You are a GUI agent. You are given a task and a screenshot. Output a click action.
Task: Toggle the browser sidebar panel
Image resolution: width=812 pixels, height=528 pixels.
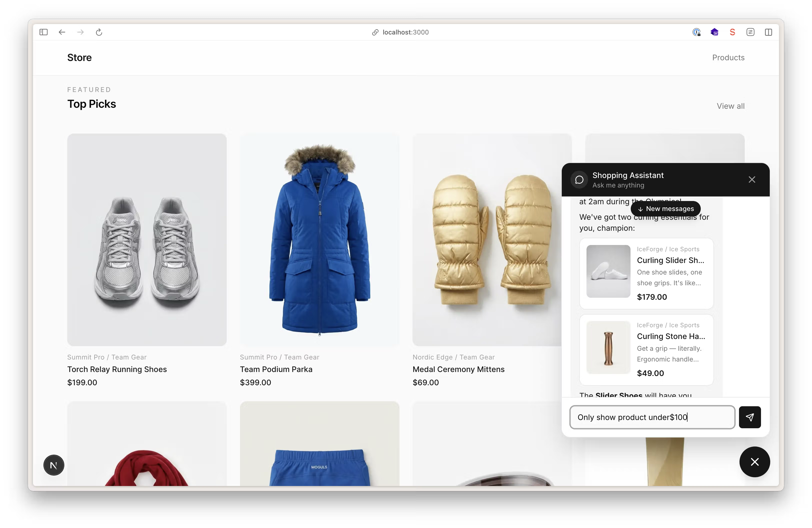point(43,32)
